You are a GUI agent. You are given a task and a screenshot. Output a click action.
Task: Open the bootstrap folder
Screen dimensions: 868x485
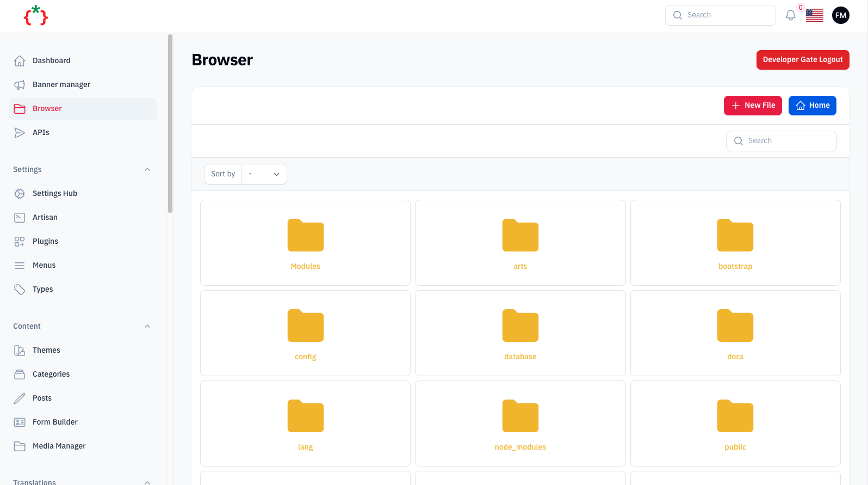pyautogui.click(x=735, y=243)
